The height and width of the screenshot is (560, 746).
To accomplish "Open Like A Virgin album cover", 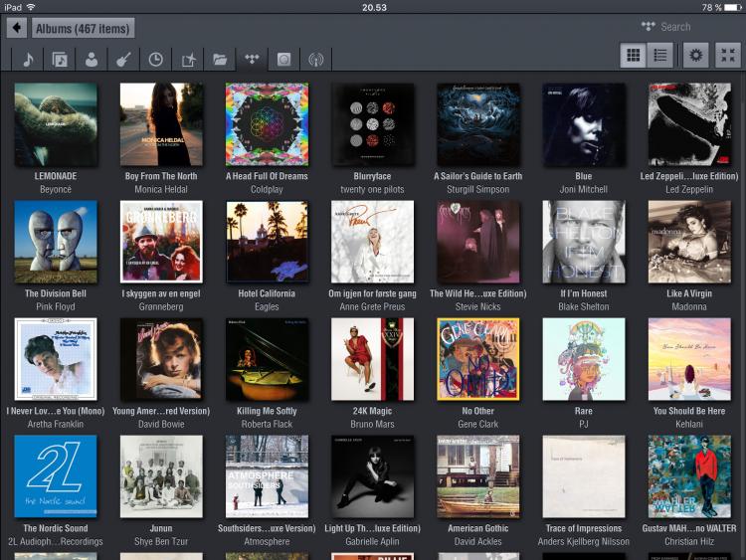I will [689, 242].
